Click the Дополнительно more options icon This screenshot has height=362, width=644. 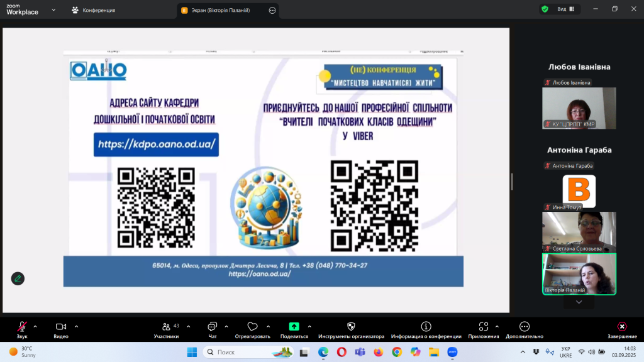point(525,327)
